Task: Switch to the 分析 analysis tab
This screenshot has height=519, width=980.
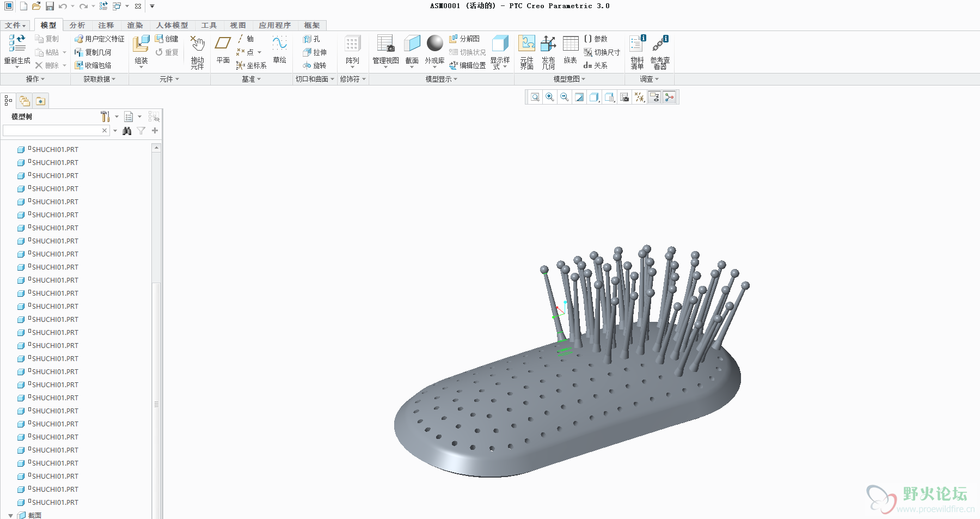Action: point(77,25)
